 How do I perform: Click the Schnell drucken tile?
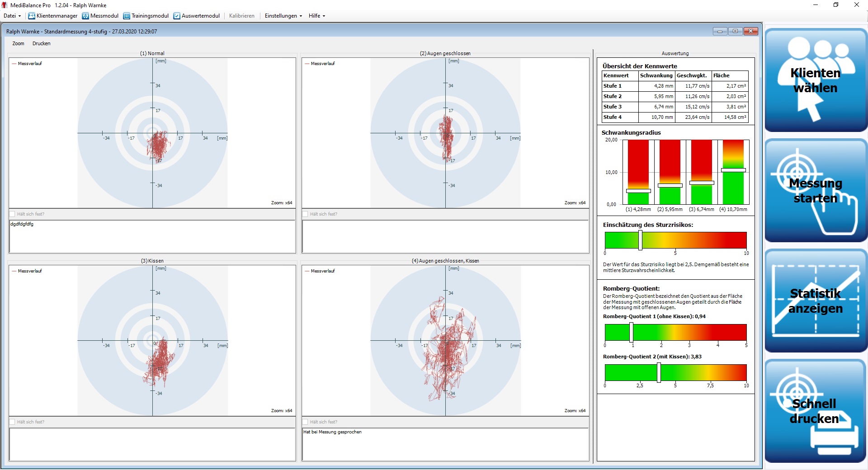pyautogui.click(x=816, y=411)
